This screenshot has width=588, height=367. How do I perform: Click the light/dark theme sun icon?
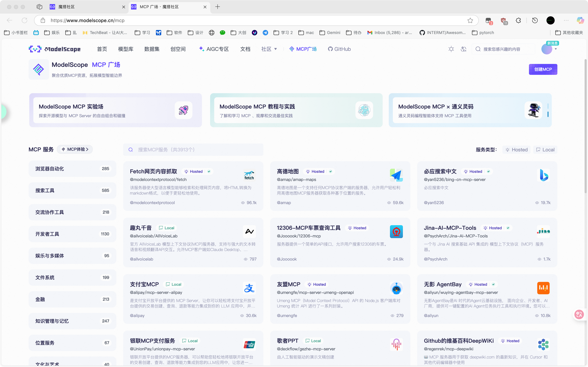point(451,49)
